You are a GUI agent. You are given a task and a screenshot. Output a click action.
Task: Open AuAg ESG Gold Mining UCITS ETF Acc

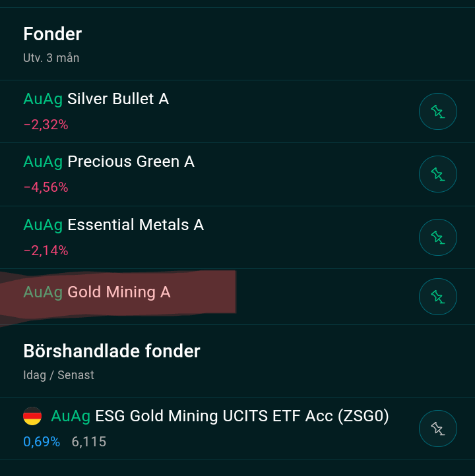coord(220,416)
